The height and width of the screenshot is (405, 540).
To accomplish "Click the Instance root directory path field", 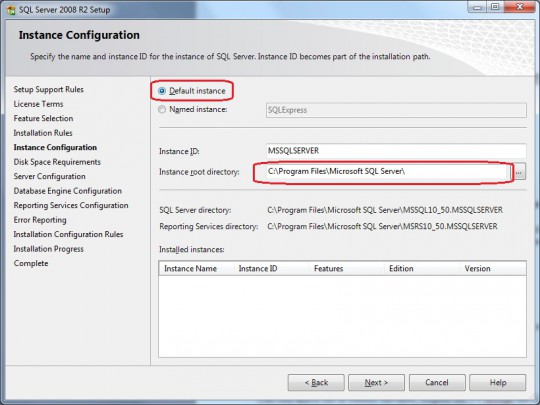I will (x=388, y=172).
